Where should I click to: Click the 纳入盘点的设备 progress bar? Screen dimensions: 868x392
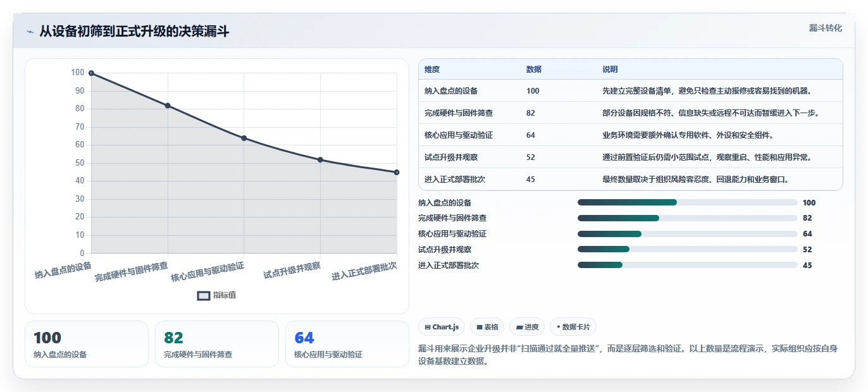[687, 203]
